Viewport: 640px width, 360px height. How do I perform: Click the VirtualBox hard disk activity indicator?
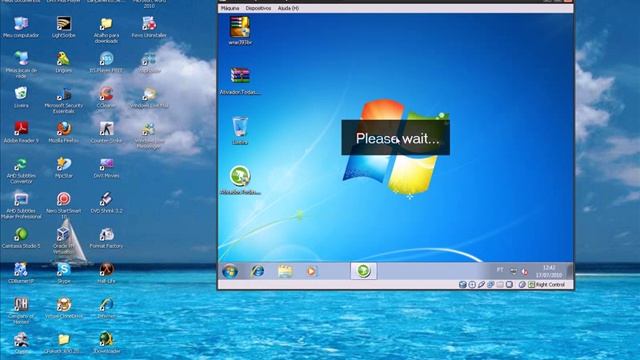[462, 284]
